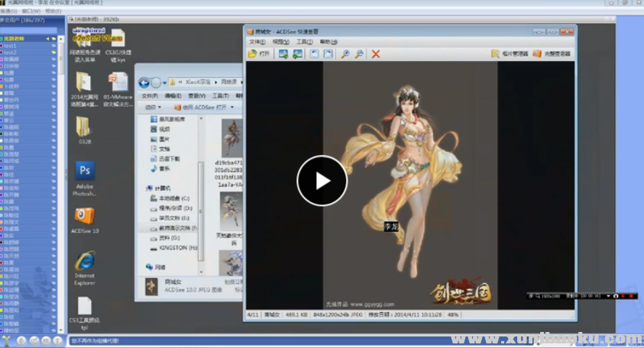Go to previous image in ACDSee

[283, 54]
